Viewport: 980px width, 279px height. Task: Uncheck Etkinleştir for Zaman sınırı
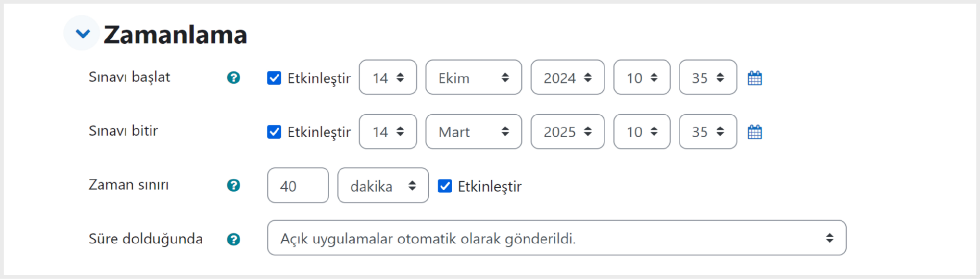pyautogui.click(x=445, y=186)
